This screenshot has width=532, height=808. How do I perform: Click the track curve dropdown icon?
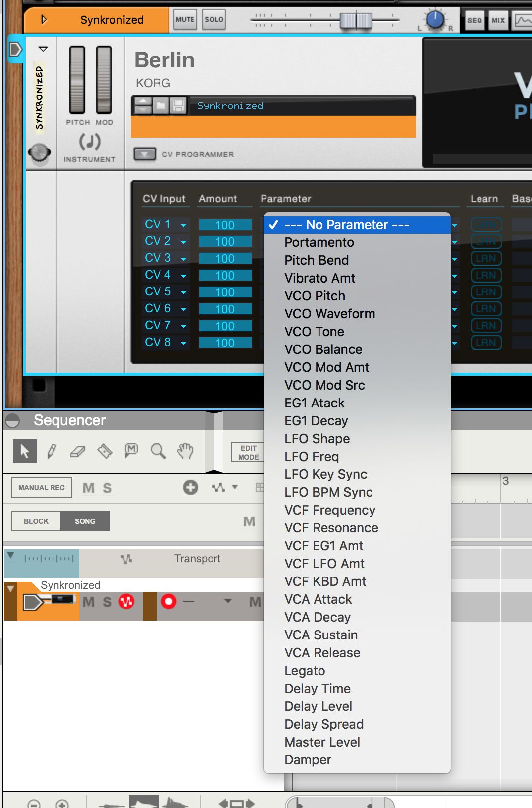pos(224,487)
